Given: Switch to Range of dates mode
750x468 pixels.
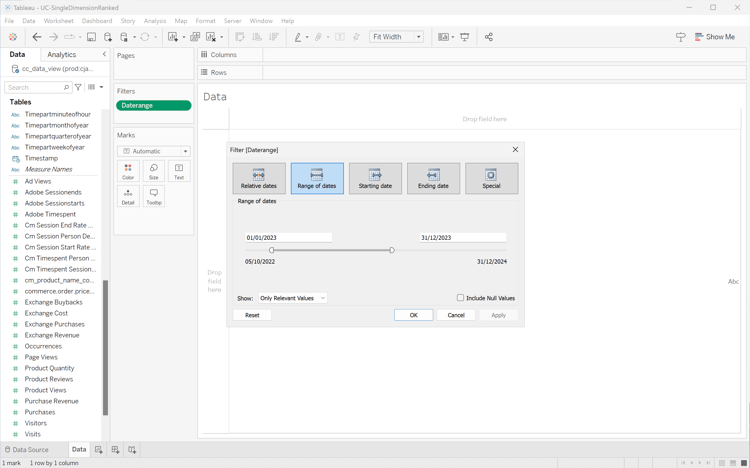Looking at the screenshot, I should pos(317,178).
